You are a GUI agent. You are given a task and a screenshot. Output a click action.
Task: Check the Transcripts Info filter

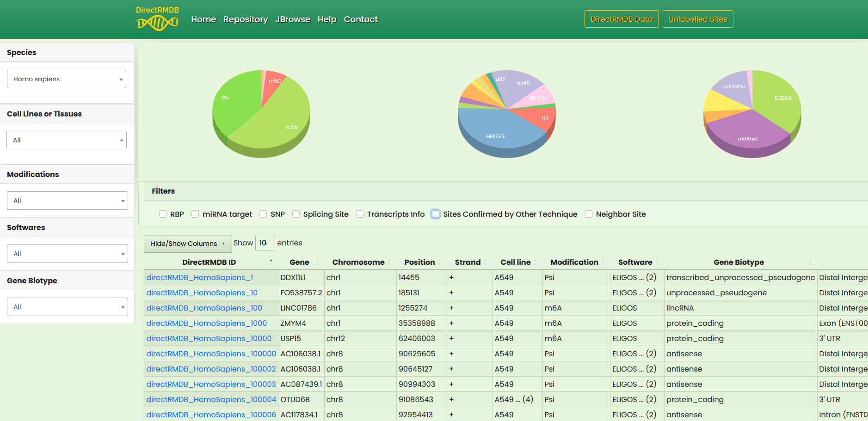(x=360, y=214)
